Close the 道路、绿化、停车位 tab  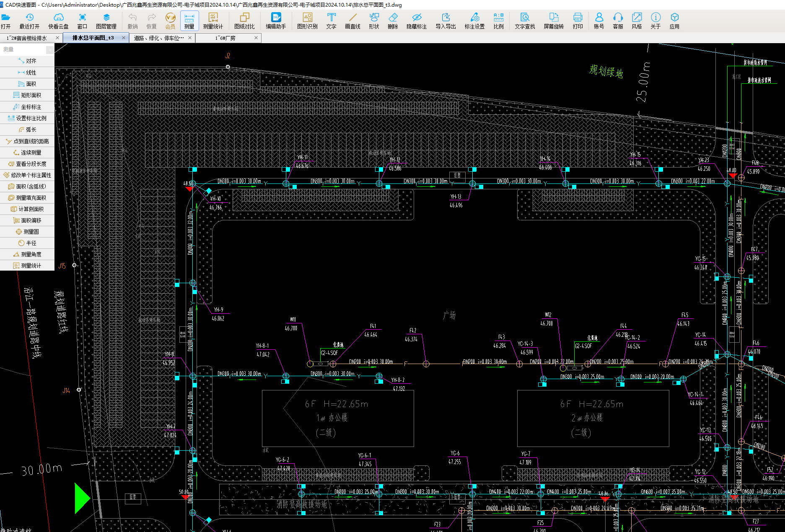point(190,38)
